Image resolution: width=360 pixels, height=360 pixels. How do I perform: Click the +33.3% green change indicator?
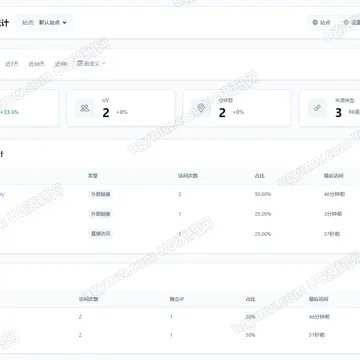pyautogui.click(x=9, y=112)
